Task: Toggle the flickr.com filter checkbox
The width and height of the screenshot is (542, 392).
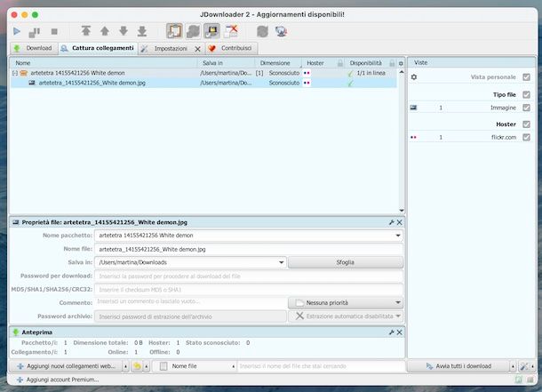Action: click(x=526, y=137)
